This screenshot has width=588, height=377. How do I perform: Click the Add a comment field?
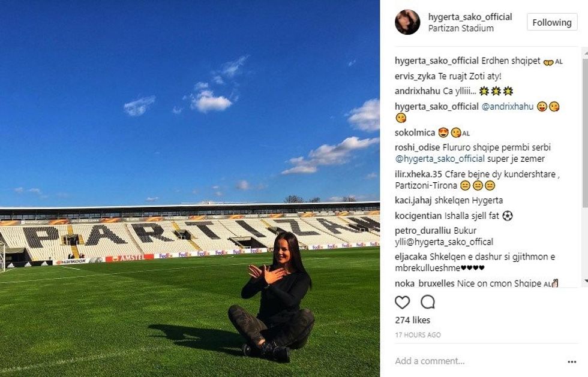pyautogui.click(x=476, y=361)
